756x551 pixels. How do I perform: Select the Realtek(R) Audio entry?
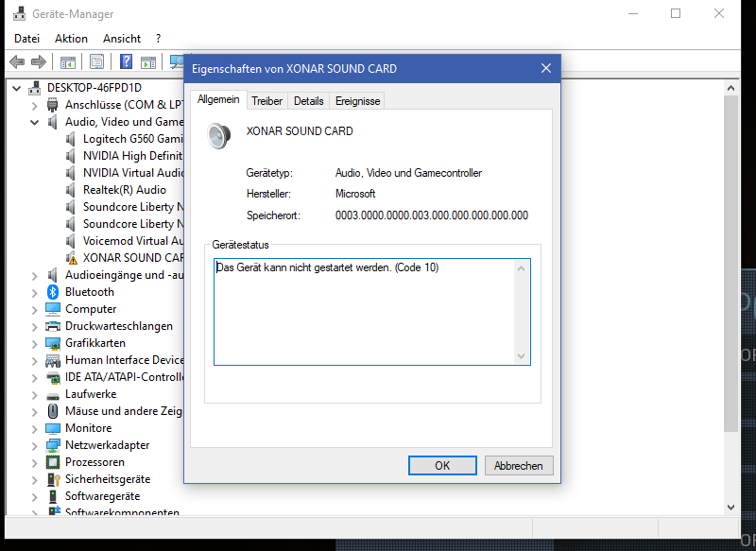125,190
